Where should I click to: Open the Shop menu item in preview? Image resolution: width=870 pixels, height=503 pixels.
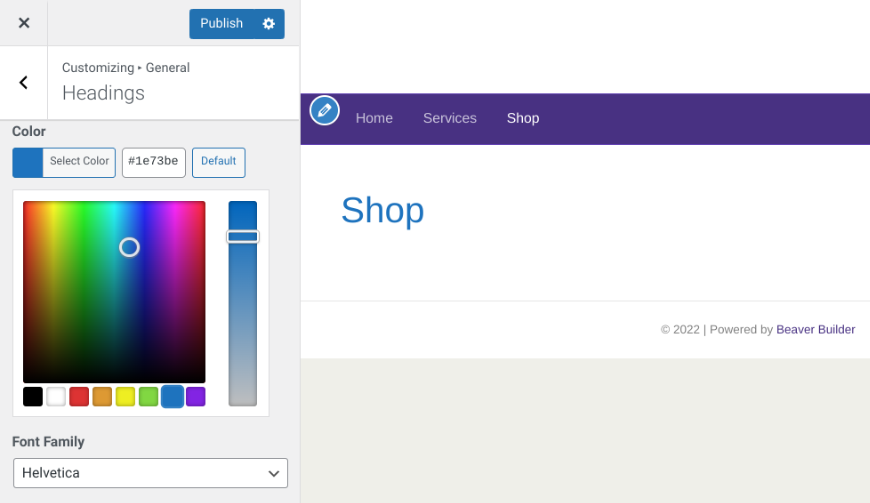523,118
